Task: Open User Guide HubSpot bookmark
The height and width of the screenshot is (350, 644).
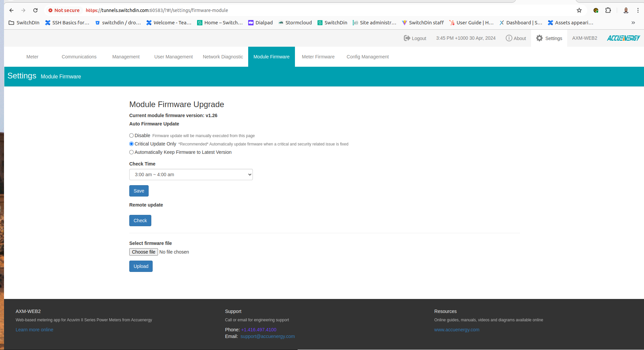Action: point(471,23)
